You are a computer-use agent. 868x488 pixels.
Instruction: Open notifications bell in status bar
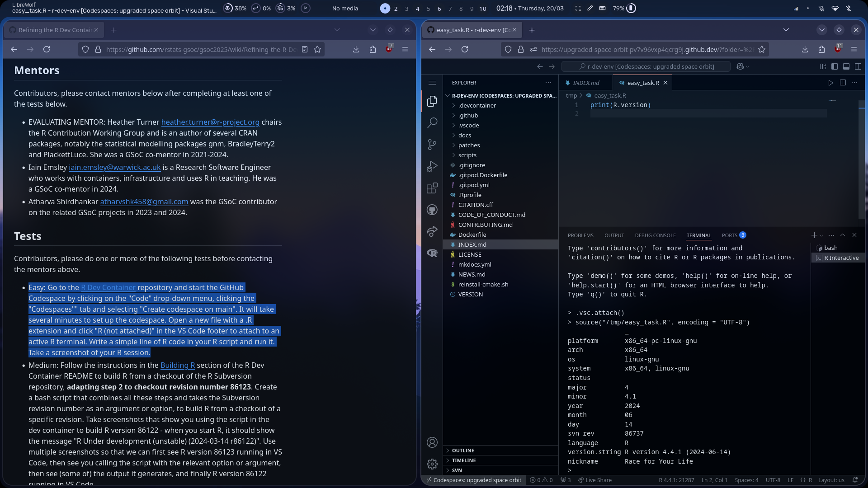coord(855,480)
